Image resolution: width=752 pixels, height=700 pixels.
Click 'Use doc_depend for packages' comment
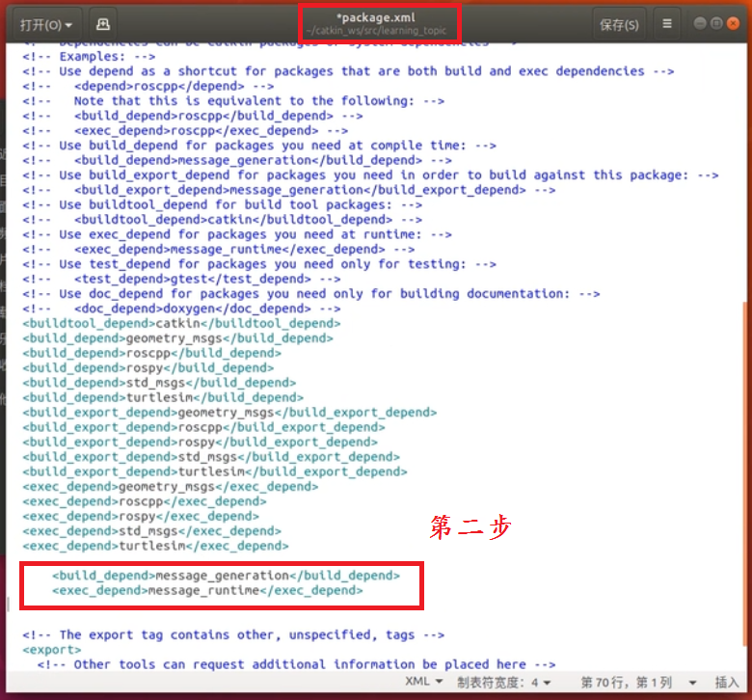pos(310,294)
